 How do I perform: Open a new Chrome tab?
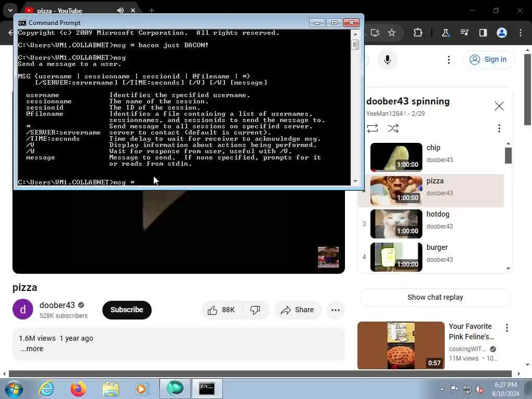pos(152,10)
